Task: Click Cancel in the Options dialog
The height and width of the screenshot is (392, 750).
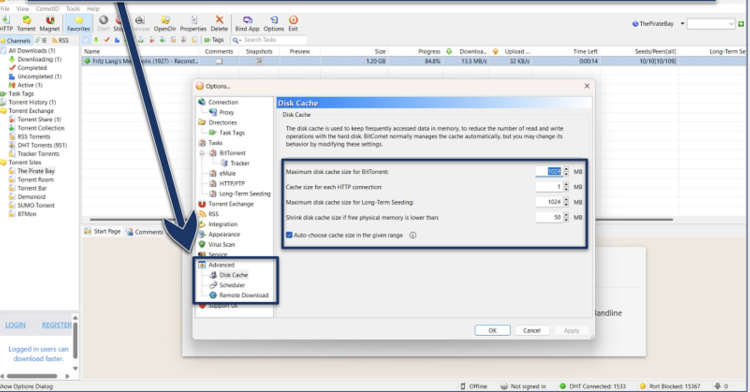Action: point(531,330)
